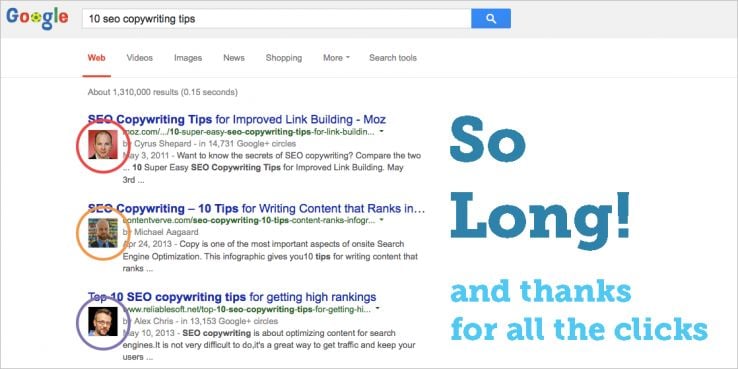The height and width of the screenshot is (369, 738).
Task: Open Search tools options
Action: click(393, 58)
